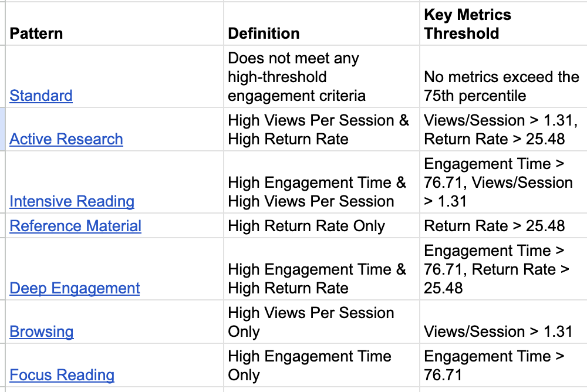
Task: Click the Focus Reading threshold 'Engagement Time > 76.71' cell
Action: tap(494, 366)
